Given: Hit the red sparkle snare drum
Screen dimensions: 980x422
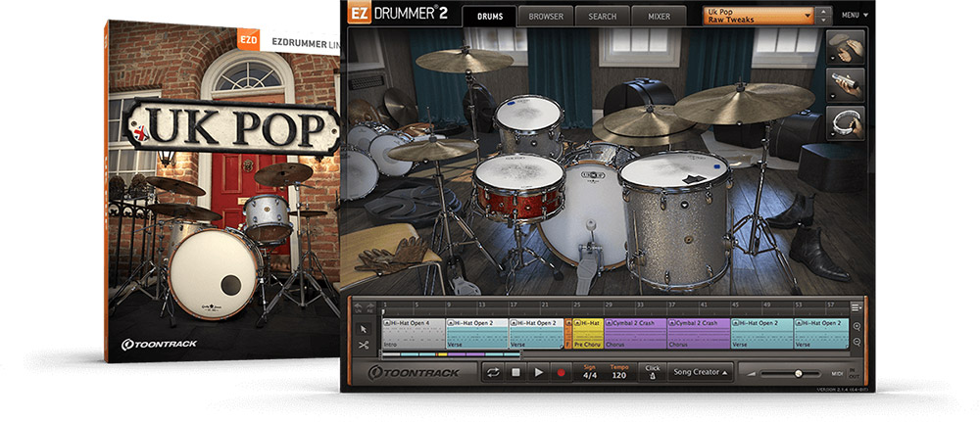Looking at the screenshot, I should [518, 187].
